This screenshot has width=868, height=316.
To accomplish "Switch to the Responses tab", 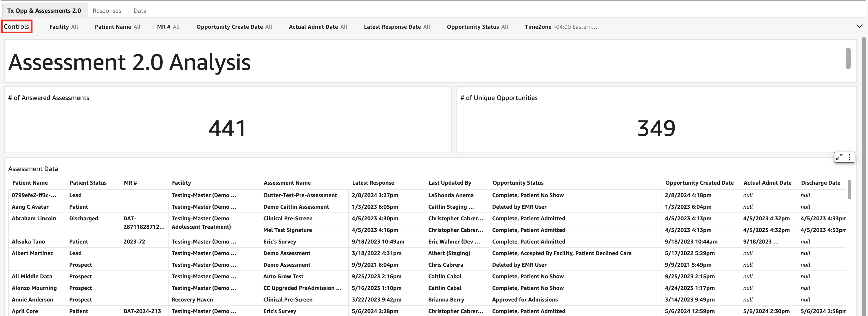I will pos(107,10).
